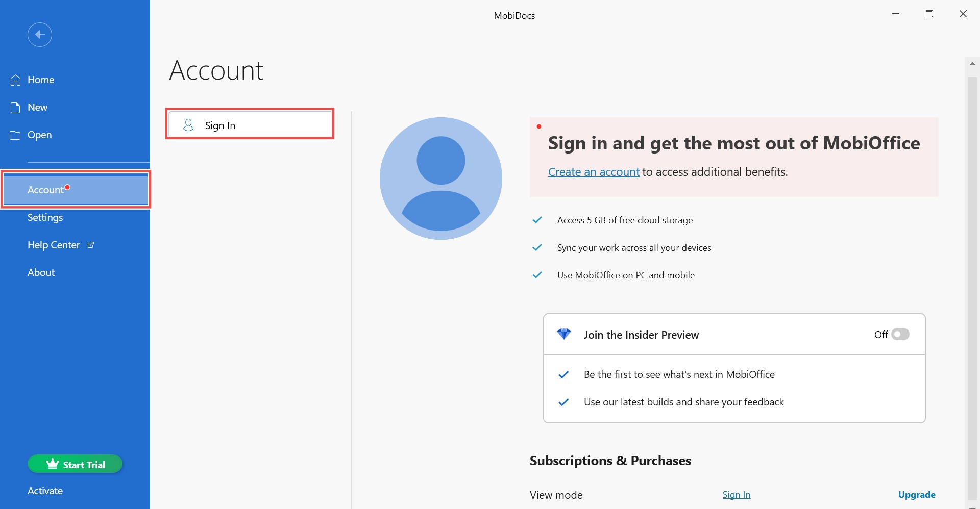Click the house icon beside Home
Screen dimensions: 980x509
[x=15, y=79]
